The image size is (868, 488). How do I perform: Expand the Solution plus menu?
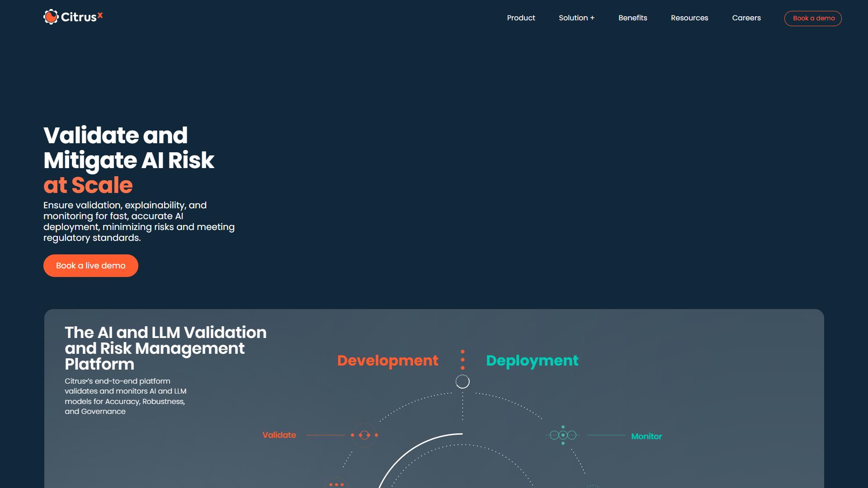(x=576, y=18)
